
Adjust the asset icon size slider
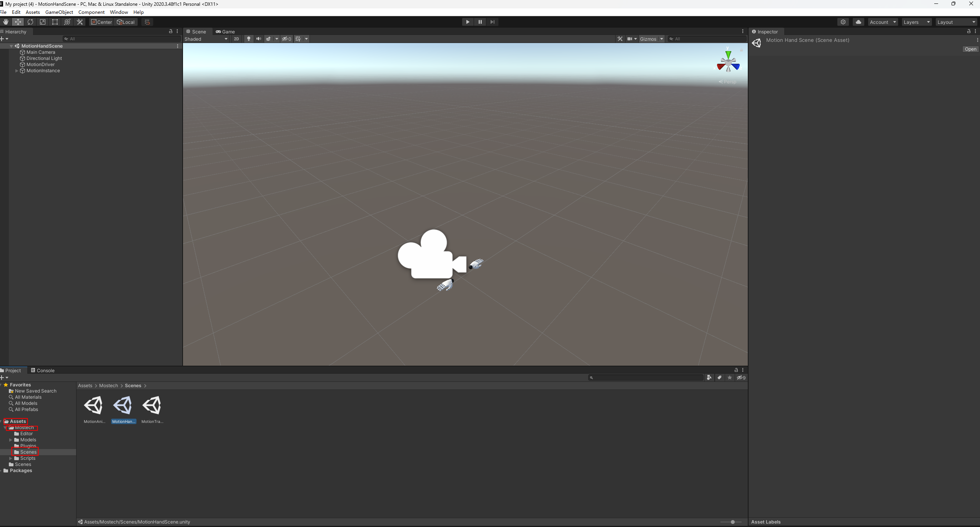point(732,522)
